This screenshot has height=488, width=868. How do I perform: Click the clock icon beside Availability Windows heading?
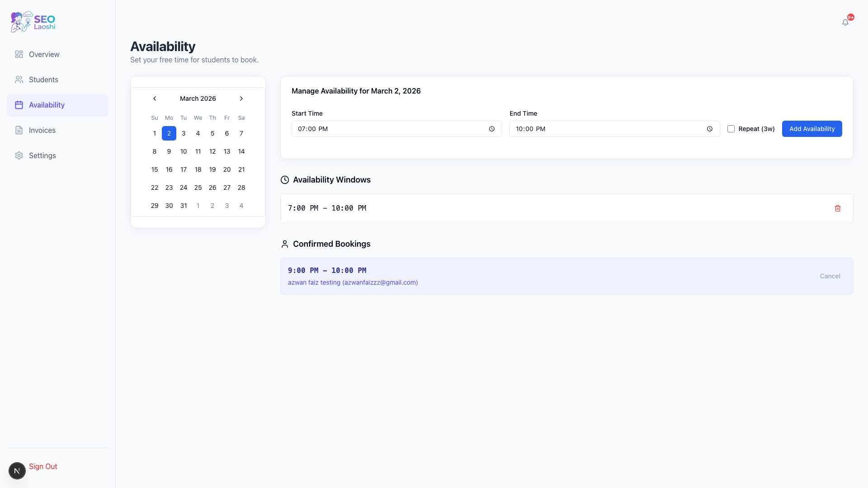pos(284,179)
